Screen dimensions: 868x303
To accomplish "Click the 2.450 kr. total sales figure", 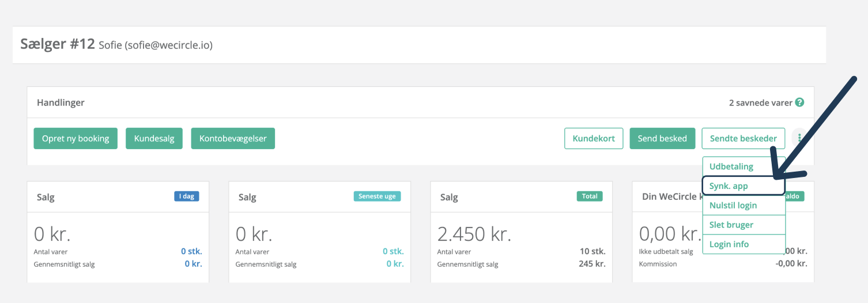I will [x=474, y=234].
